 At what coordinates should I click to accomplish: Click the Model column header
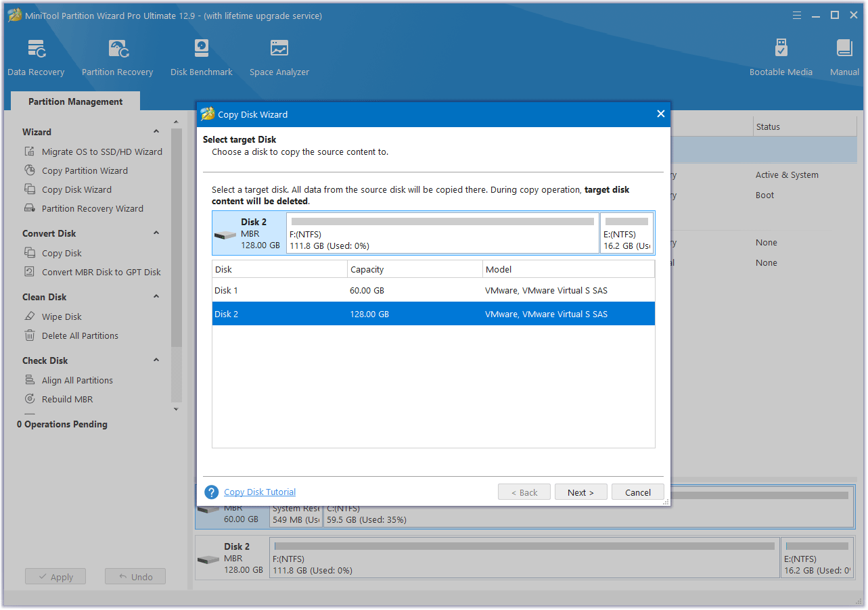568,269
